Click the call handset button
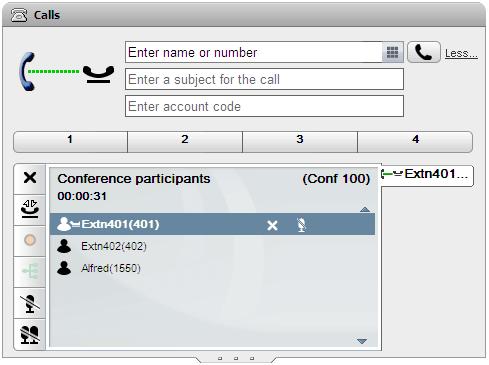 point(424,52)
